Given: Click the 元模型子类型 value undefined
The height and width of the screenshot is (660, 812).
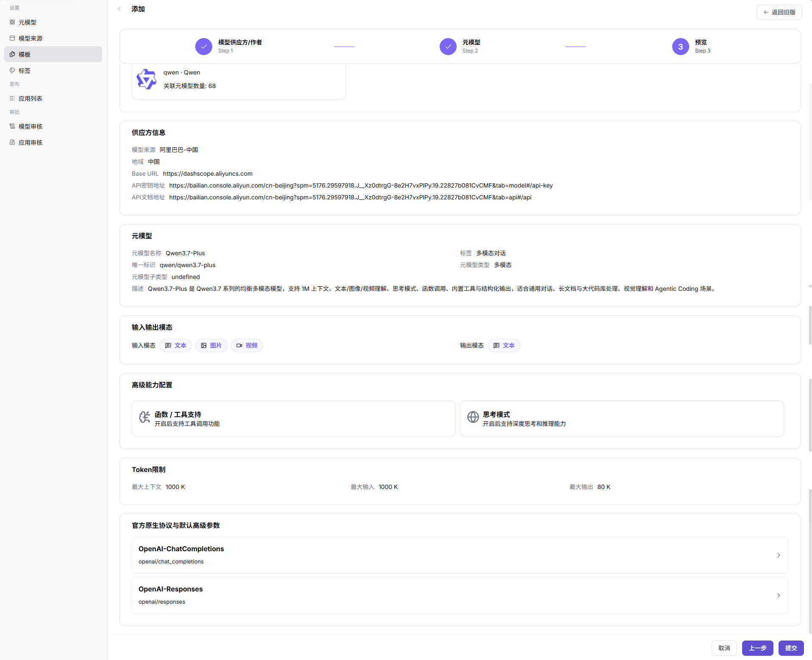Looking at the screenshot, I should pos(186,277).
